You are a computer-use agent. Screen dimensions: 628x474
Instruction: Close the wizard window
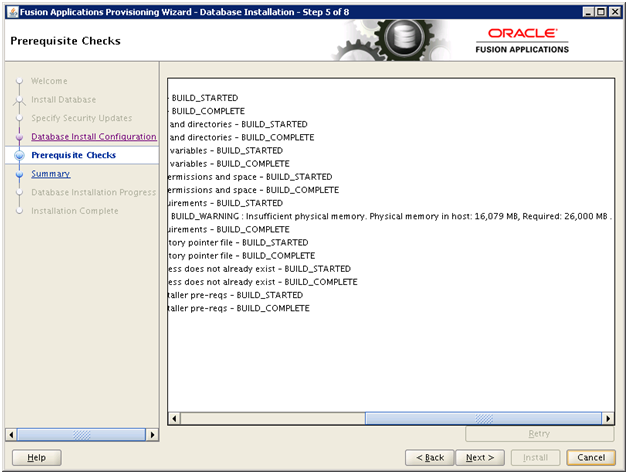[614, 12]
